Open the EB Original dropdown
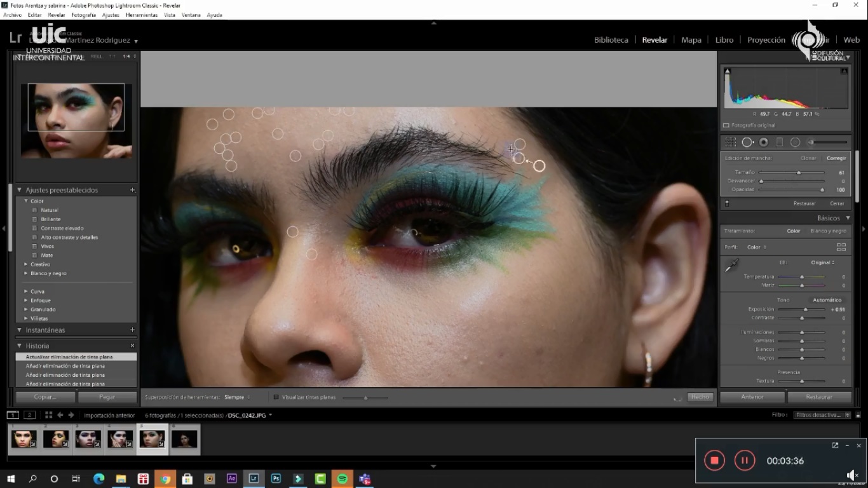Screen dimensions: 868x488 click(x=822, y=262)
